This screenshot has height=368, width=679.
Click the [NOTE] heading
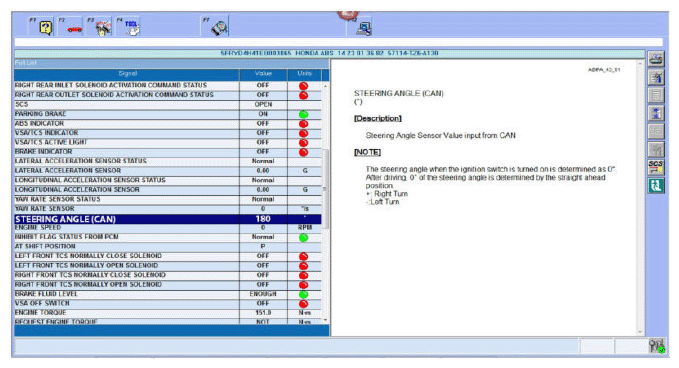(x=367, y=152)
